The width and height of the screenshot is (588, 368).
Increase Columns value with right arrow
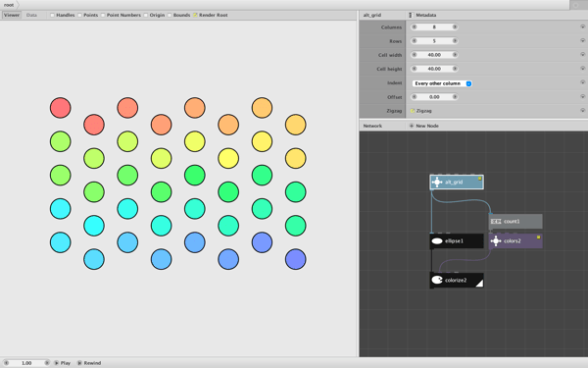(x=455, y=27)
